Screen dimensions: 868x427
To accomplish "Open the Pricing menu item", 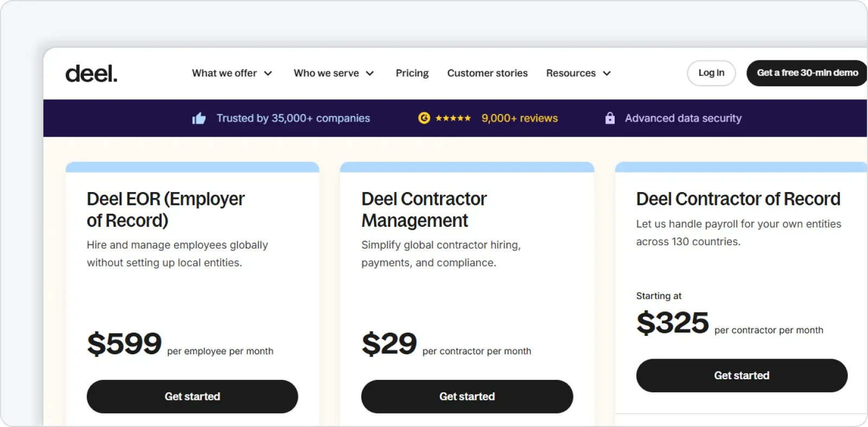I will tap(412, 73).
